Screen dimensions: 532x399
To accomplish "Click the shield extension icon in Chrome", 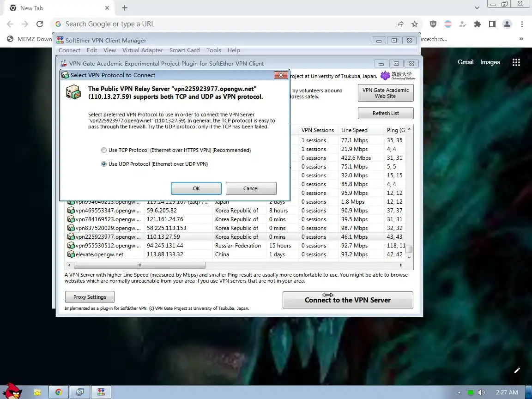I will pos(433,24).
